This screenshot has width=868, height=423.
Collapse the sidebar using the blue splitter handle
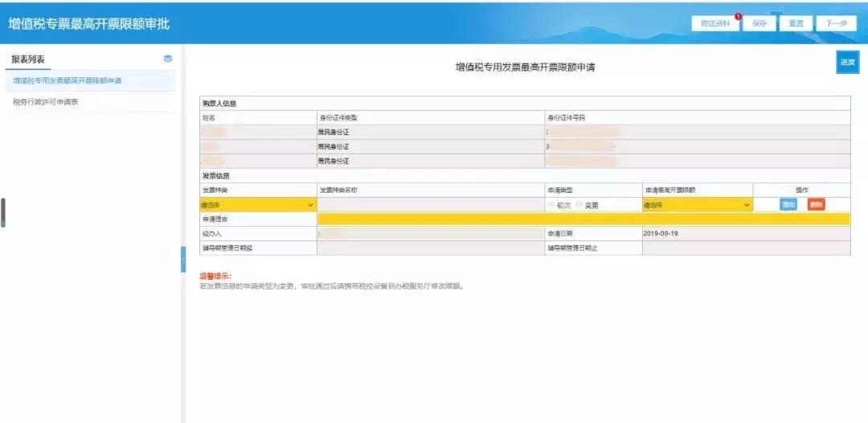(182, 259)
